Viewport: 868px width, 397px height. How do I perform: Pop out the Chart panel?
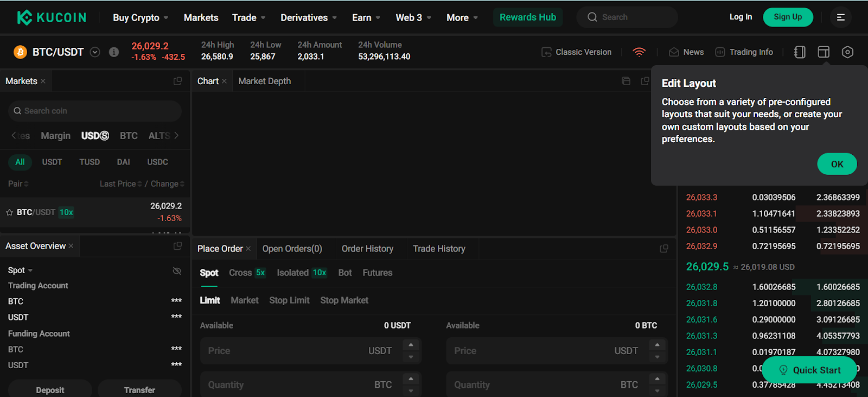[645, 81]
